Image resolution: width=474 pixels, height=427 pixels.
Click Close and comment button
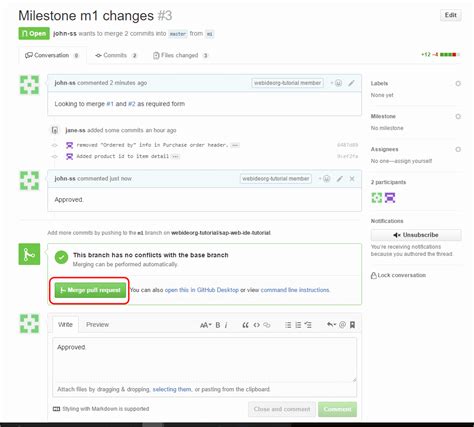click(282, 409)
